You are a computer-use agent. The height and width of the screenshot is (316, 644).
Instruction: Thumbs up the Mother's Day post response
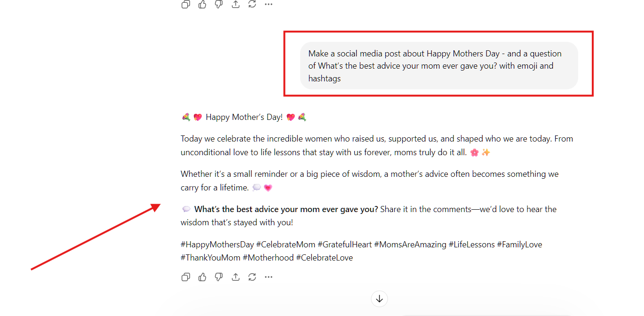click(202, 277)
